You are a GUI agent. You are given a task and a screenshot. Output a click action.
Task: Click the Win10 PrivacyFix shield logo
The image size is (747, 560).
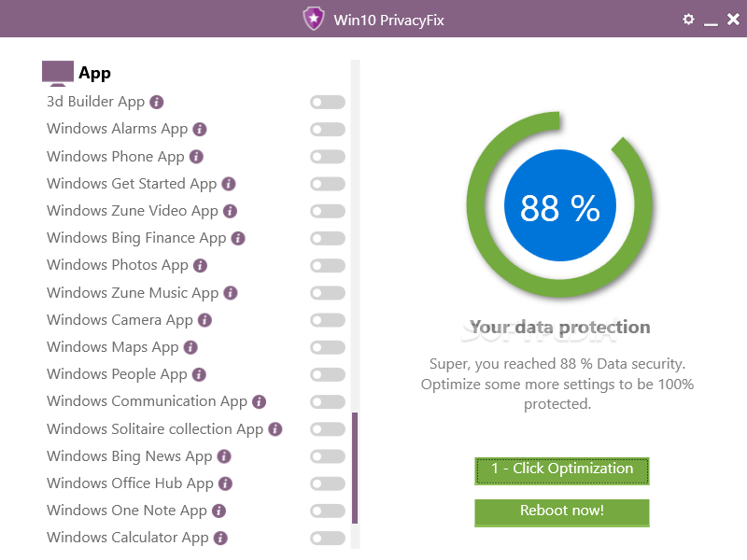point(314,19)
